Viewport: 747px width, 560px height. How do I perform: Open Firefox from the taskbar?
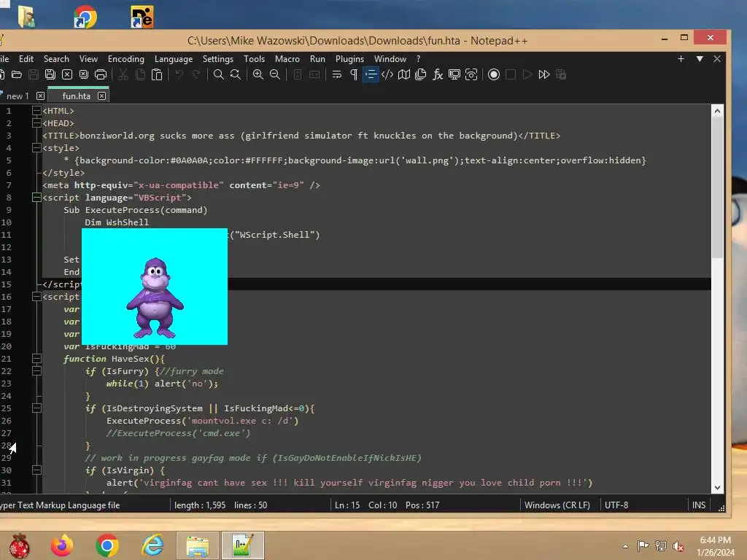point(62,545)
